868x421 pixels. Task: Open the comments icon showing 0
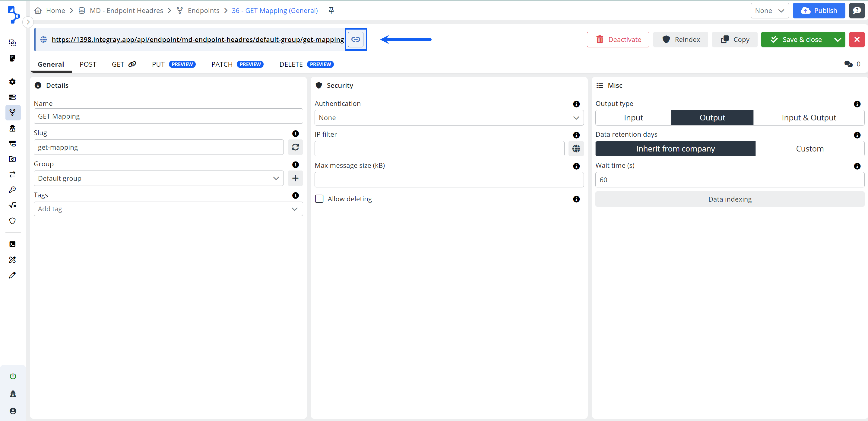tap(848, 64)
